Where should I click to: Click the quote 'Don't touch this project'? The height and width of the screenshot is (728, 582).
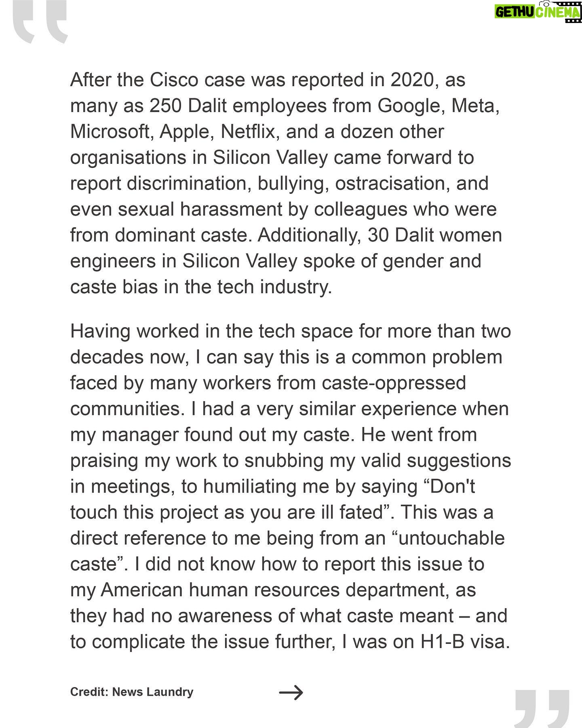(272, 499)
